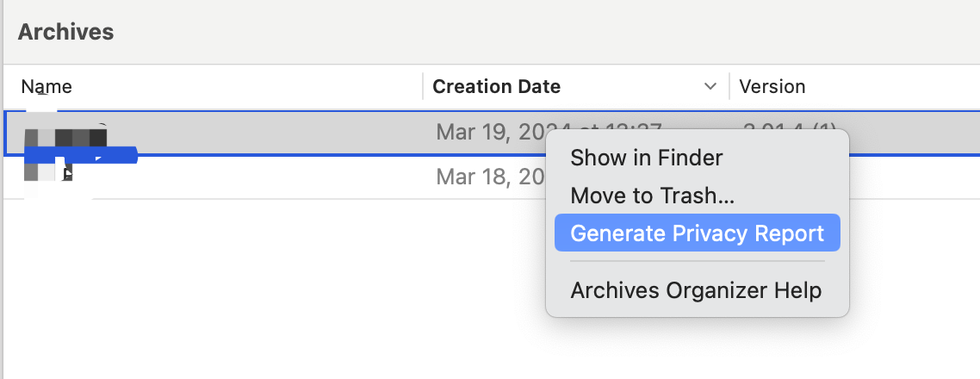Image resolution: width=980 pixels, height=379 pixels.
Task: Click the app icon of the Mar 19 archive
Action: coord(65,138)
